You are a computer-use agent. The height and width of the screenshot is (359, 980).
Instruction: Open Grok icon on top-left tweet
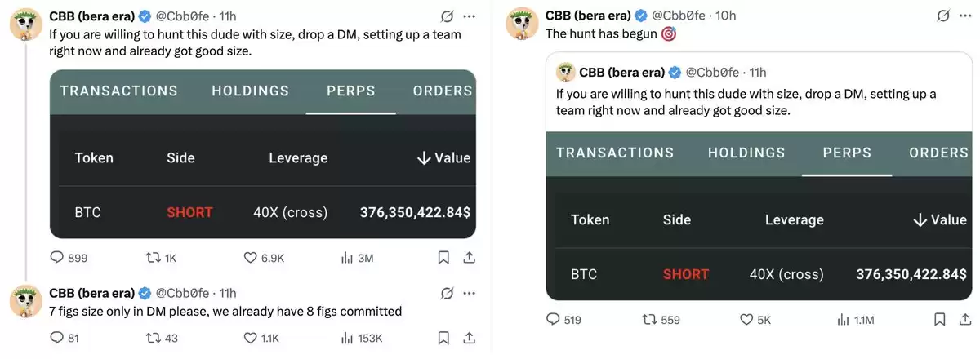(447, 16)
